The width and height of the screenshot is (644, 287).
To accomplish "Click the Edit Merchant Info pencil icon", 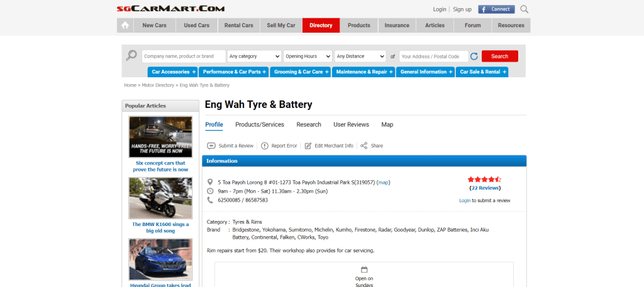I will [308, 146].
